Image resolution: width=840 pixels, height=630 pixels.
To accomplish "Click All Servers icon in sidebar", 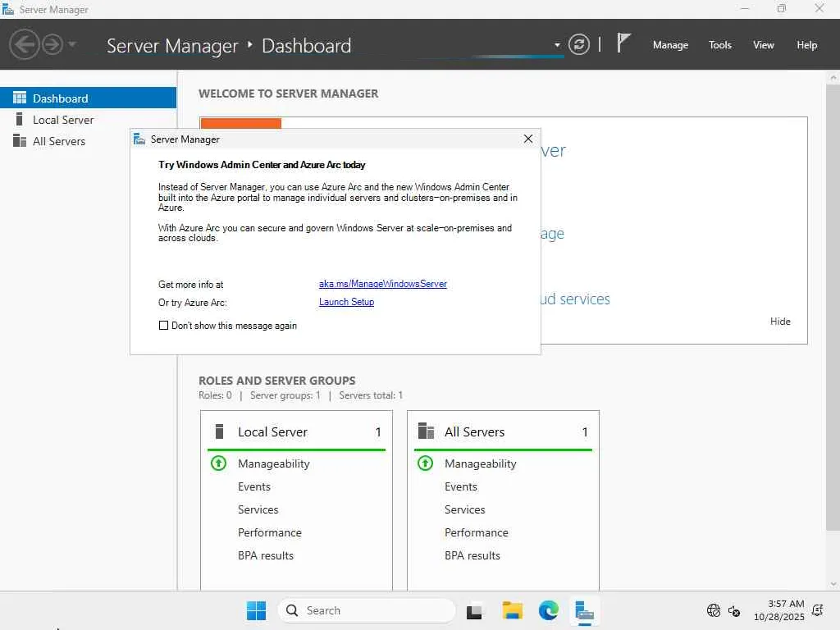I will 20,140.
